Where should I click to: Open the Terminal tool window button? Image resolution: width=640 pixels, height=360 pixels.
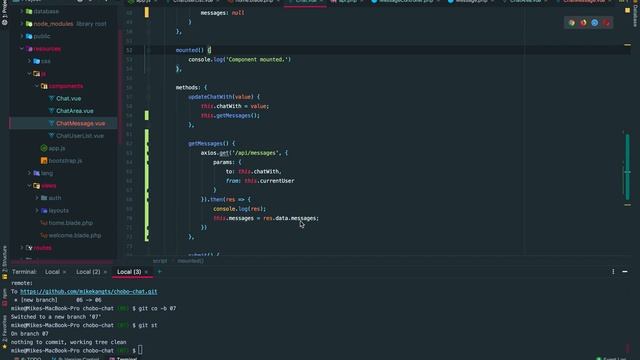pyautogui.click(x=123, y=358)
